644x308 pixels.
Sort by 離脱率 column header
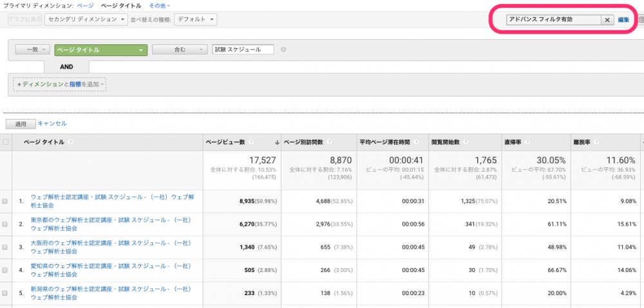tap(582, 142)
